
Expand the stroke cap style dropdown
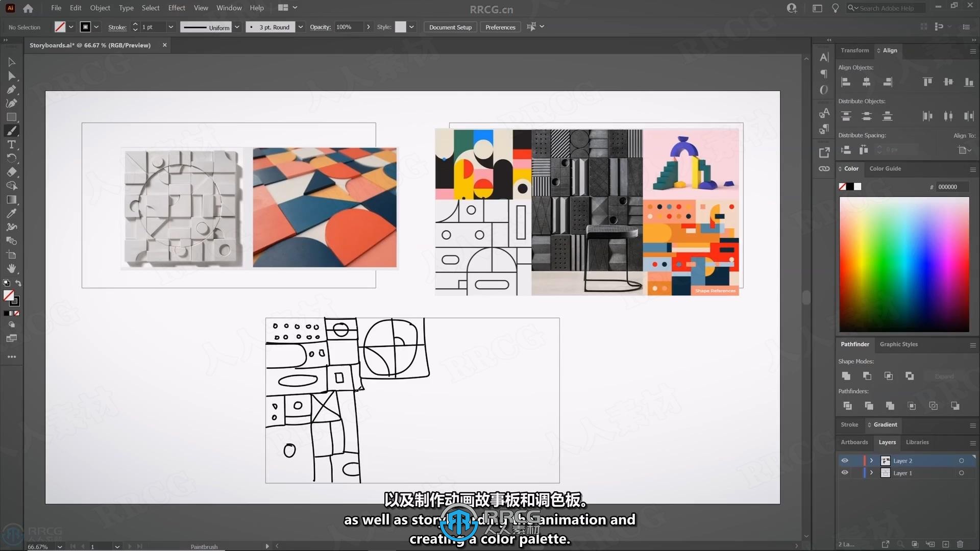pyautogui.click(x=301, y=27)
